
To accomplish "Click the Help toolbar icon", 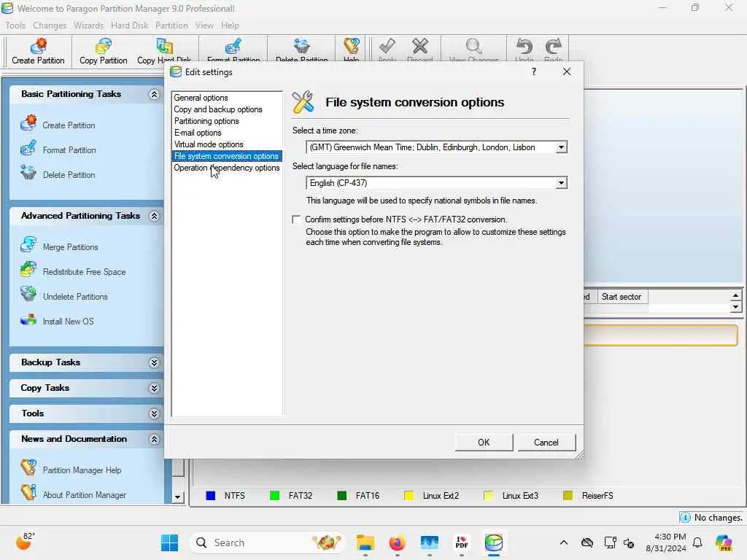I will [351, 46].
